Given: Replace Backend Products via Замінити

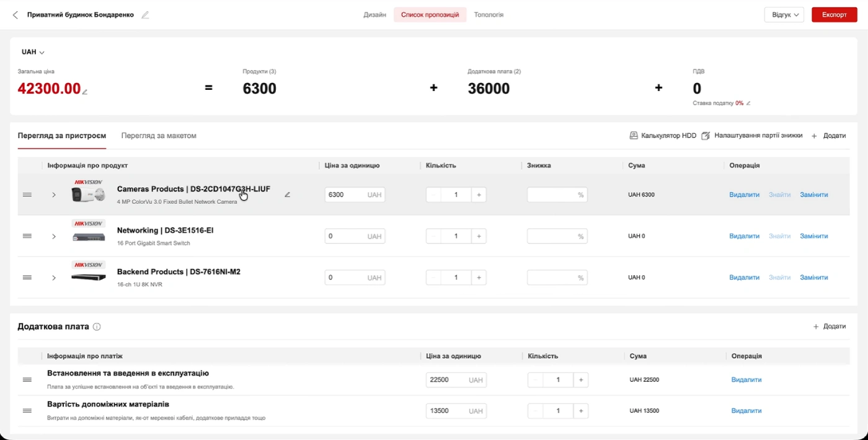Looking at the screenshot, I should 814,278.
